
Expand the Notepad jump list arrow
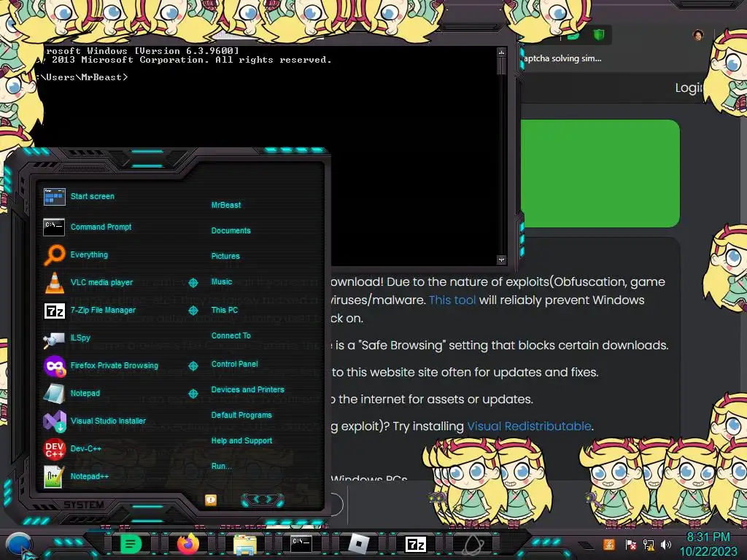pos(193,394)
